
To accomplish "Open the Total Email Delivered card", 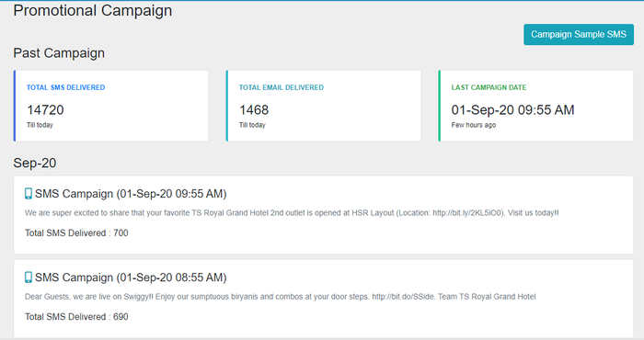I will pos(323,106).
